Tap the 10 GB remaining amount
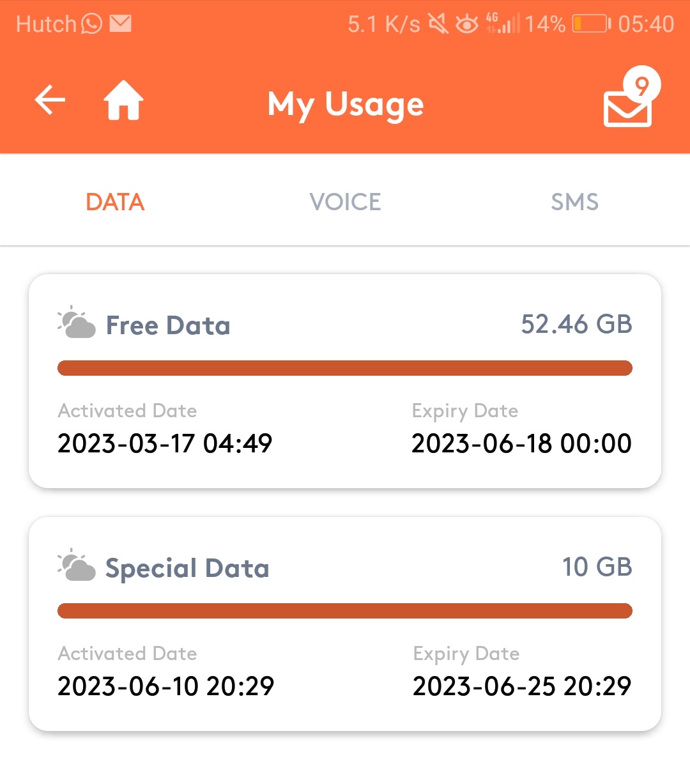690x784 pixels. coord(597,567)
